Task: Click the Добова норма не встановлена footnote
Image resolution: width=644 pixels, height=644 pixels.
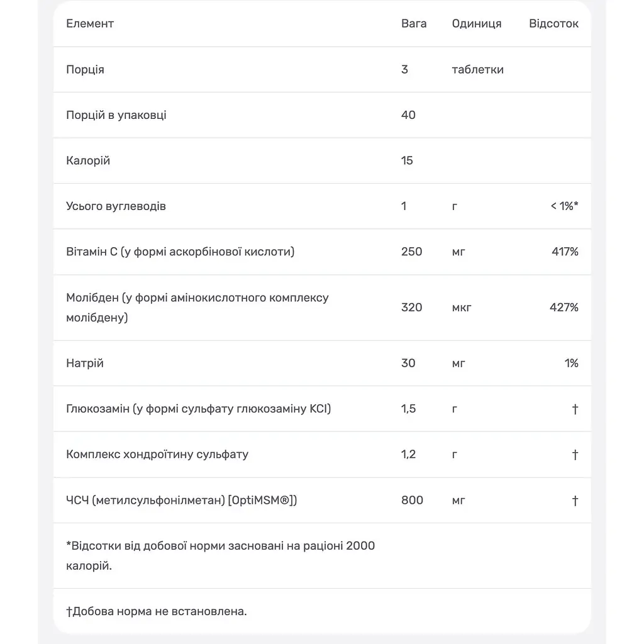Action: 157,611
